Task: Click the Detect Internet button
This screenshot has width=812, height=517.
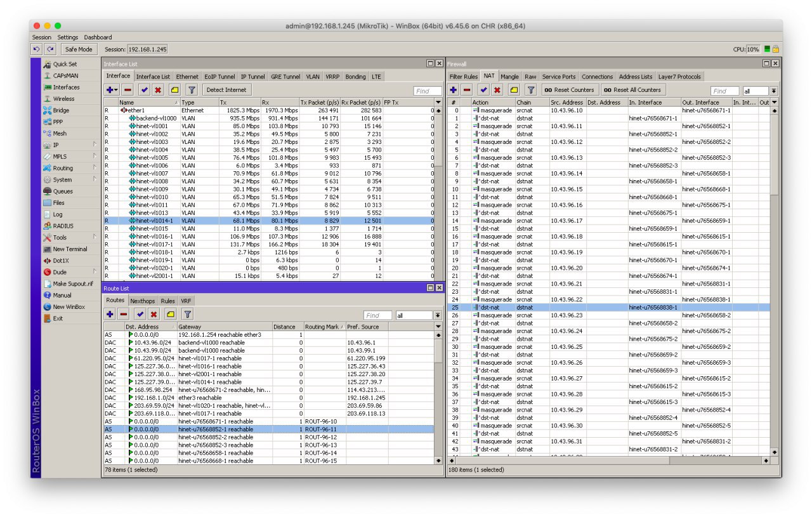Action: [x=226, y=90]
